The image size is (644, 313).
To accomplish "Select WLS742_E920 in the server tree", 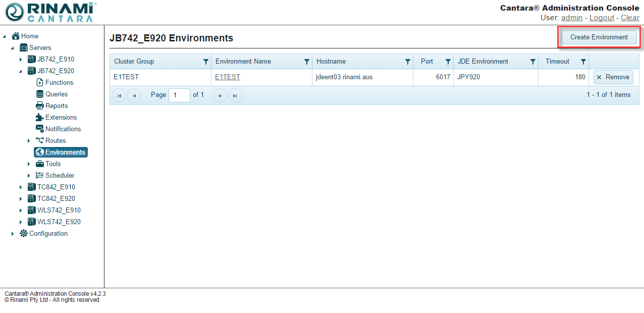I will (x=59, y=222).
